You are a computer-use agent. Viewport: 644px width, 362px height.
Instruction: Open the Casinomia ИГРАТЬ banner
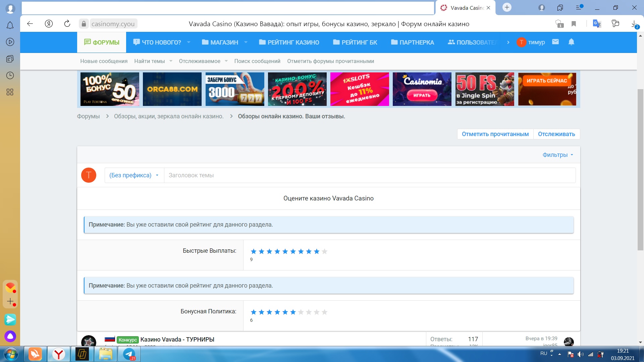coord(422,89)
